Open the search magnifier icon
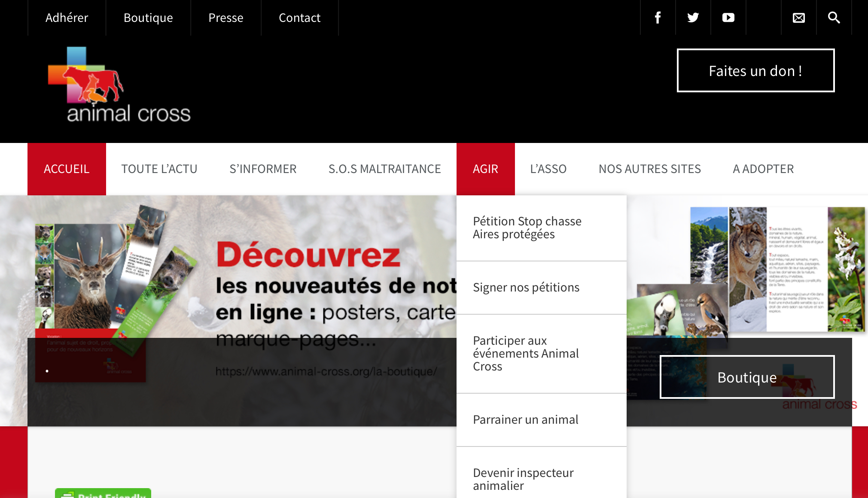 [834, 18]
